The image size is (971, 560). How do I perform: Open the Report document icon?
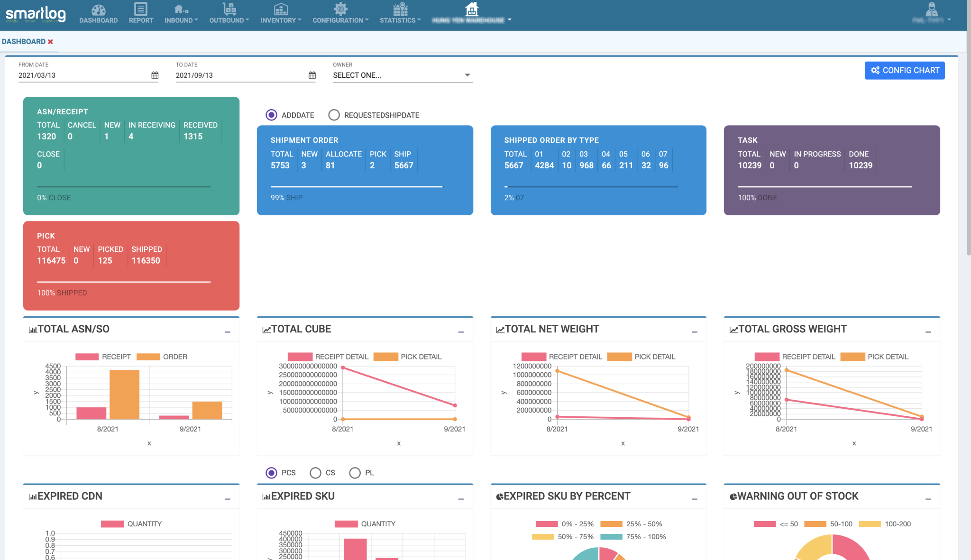[x=141, y=9]
